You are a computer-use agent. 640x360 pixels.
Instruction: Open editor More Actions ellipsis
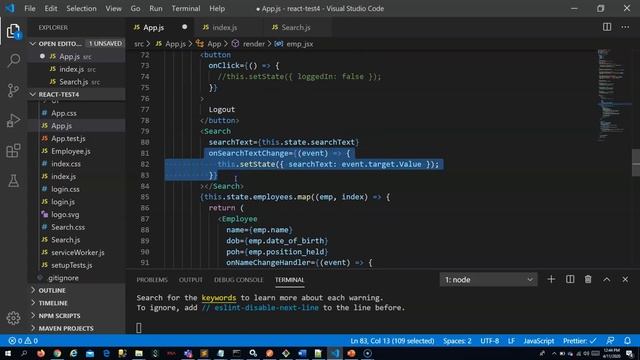(x=625, y=27)
